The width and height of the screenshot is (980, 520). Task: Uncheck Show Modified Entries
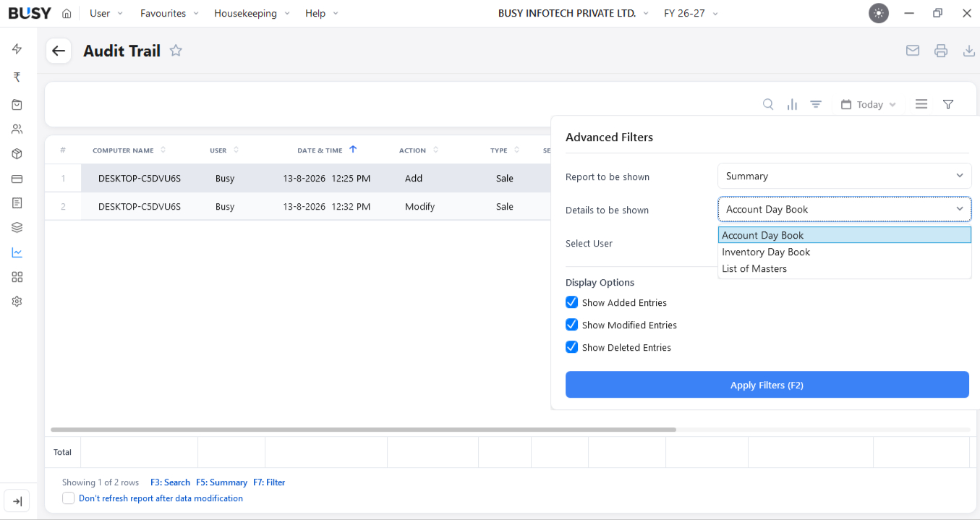(x=571, y=325)
